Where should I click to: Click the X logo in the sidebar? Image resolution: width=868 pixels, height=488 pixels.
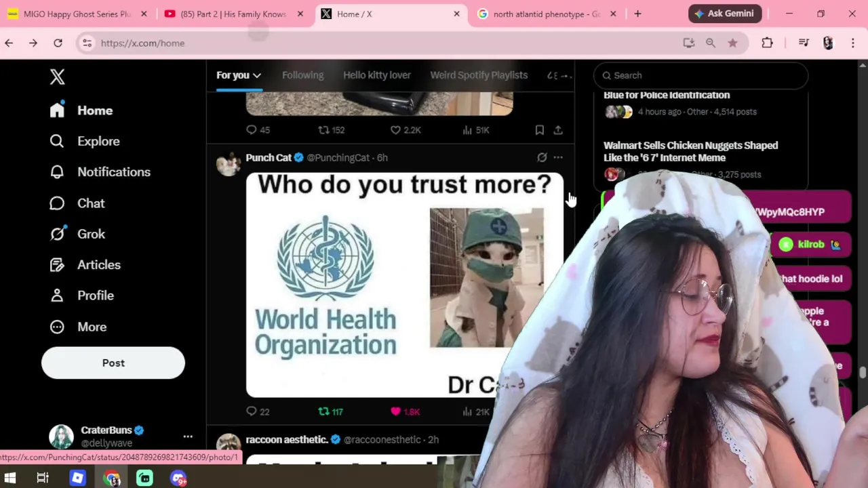click(57, 77)
